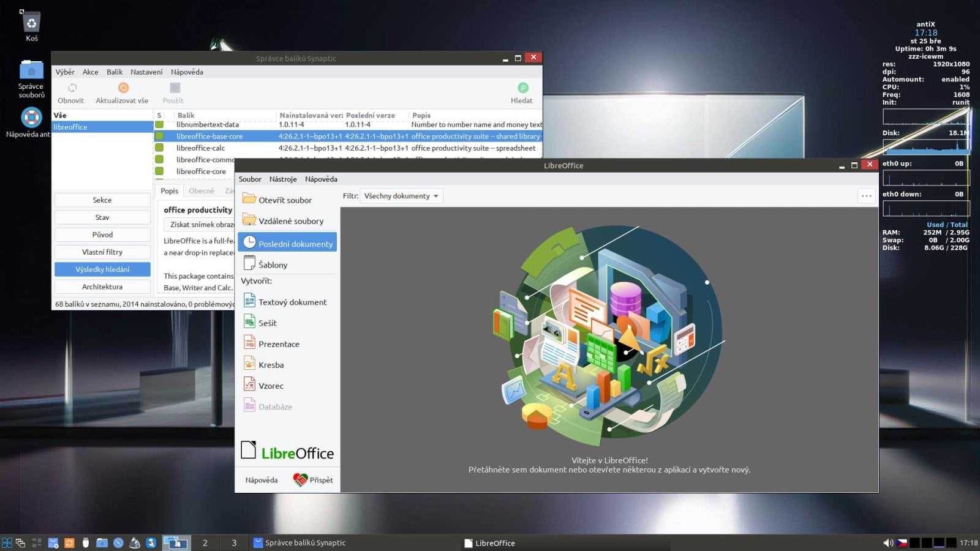980x551 pixels.
Task: Click the Získat snímek obrazovky button
Action: click(200, 225)
